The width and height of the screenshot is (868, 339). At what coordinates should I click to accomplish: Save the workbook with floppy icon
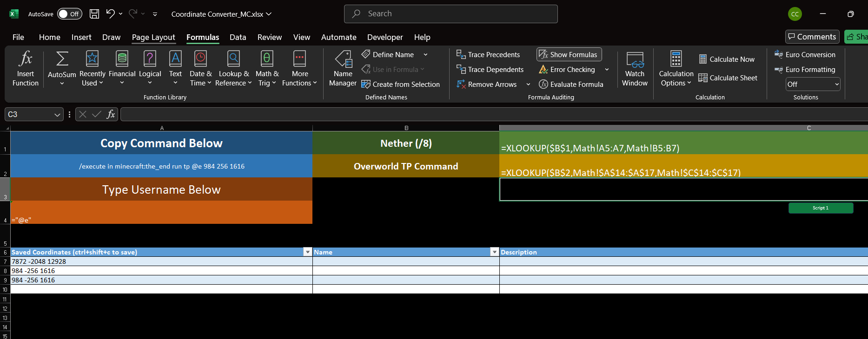coord(94,14)
